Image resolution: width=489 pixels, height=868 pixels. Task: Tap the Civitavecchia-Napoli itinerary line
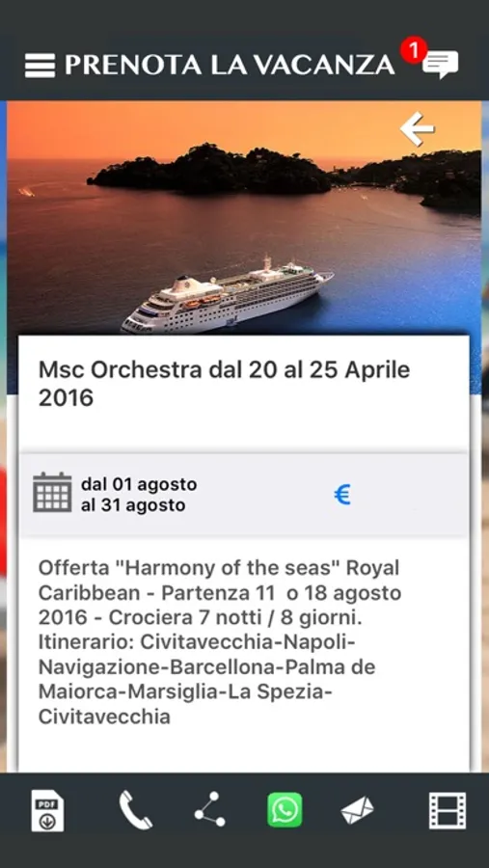(x=196, y=642)
